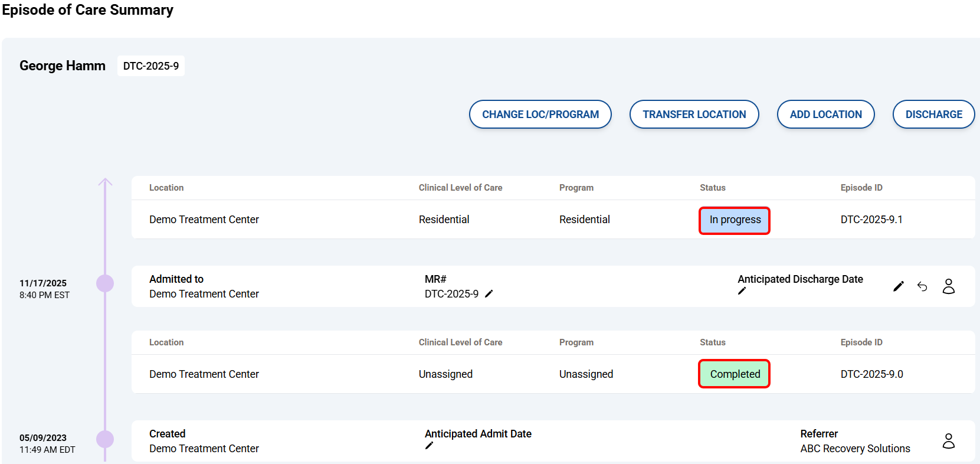The width and height of the screenshot is (980, 464).
Task: Open the person icon in the Admitted row
Action: pos(948,286)
